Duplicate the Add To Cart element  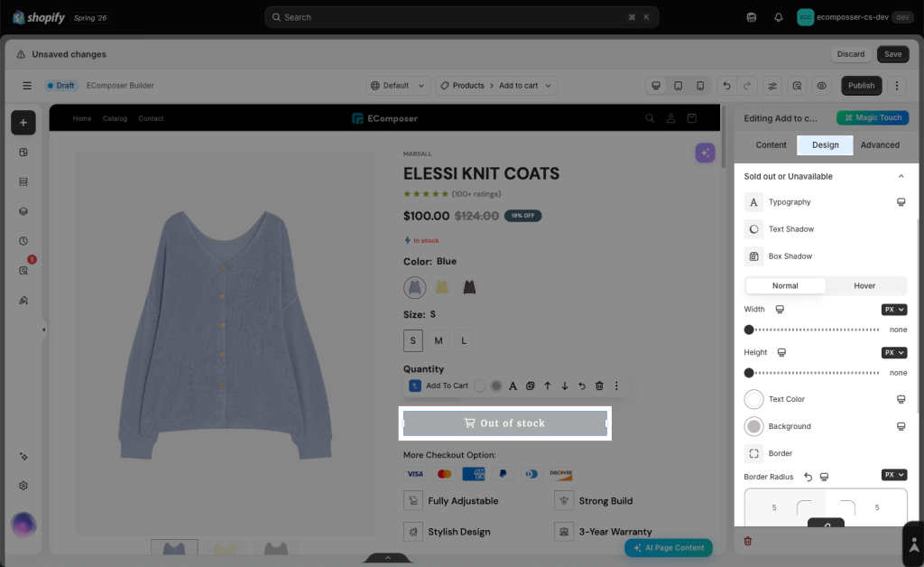[x=530, y=386]
